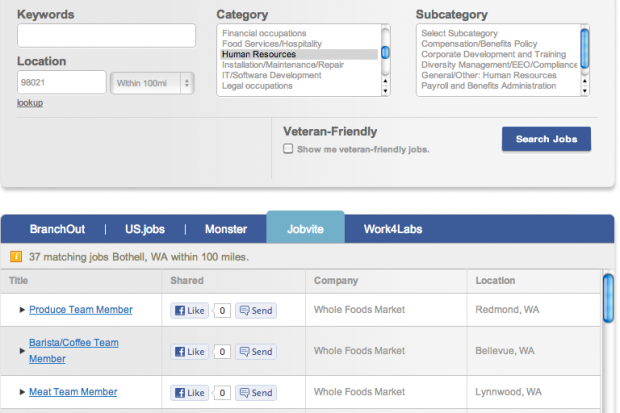Click the Category list scrollbar thumb
620x413 pixels.
tap(385, 52)
